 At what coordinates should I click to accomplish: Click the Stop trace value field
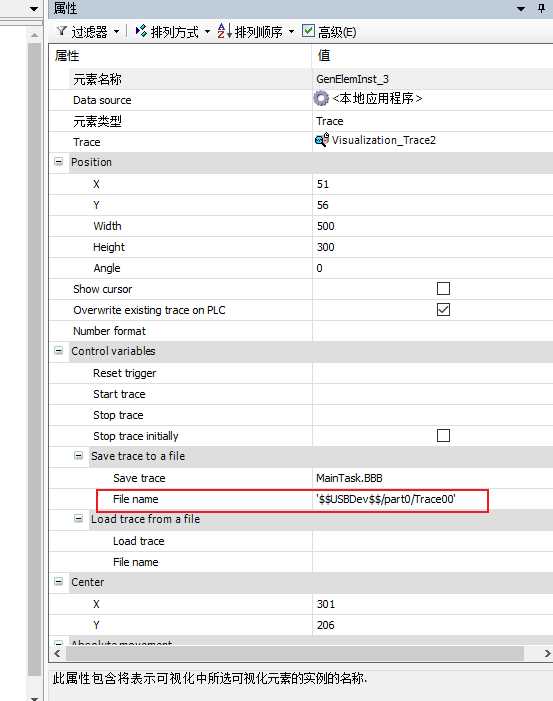point(432,415)
